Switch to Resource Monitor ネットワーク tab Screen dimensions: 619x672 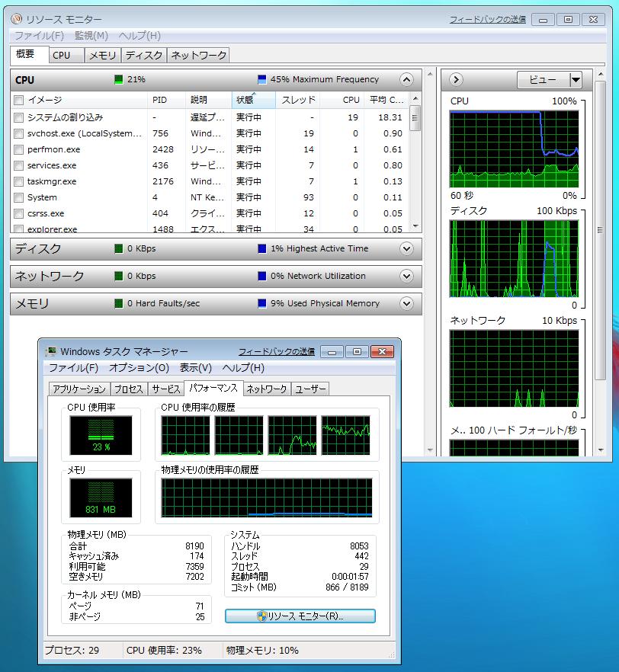[198, 56]
